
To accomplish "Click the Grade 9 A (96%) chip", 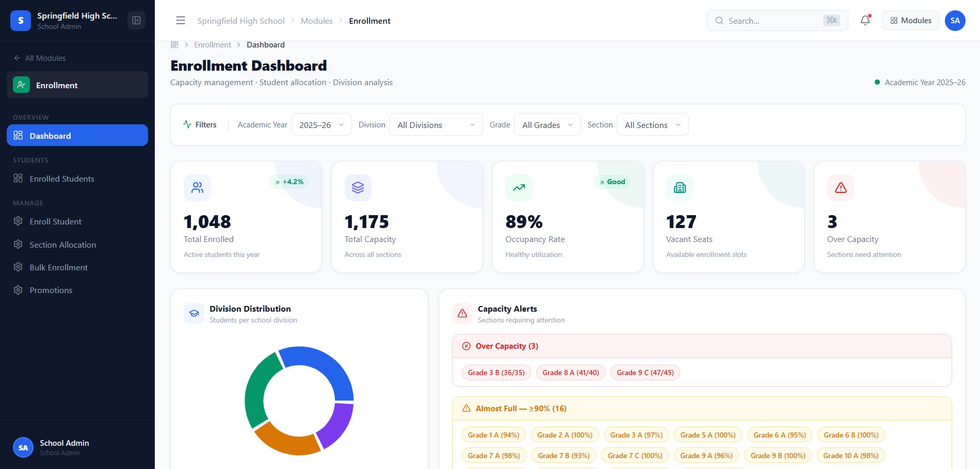I will point(706,456).
